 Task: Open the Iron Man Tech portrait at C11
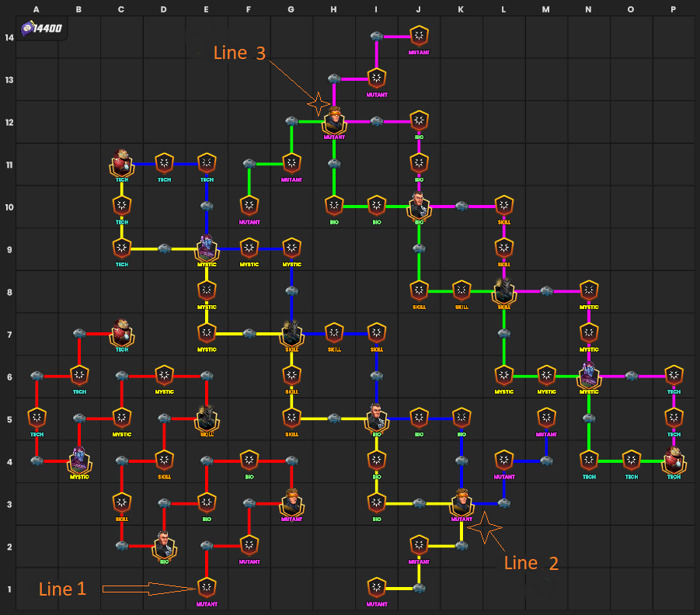click(121, 163)
